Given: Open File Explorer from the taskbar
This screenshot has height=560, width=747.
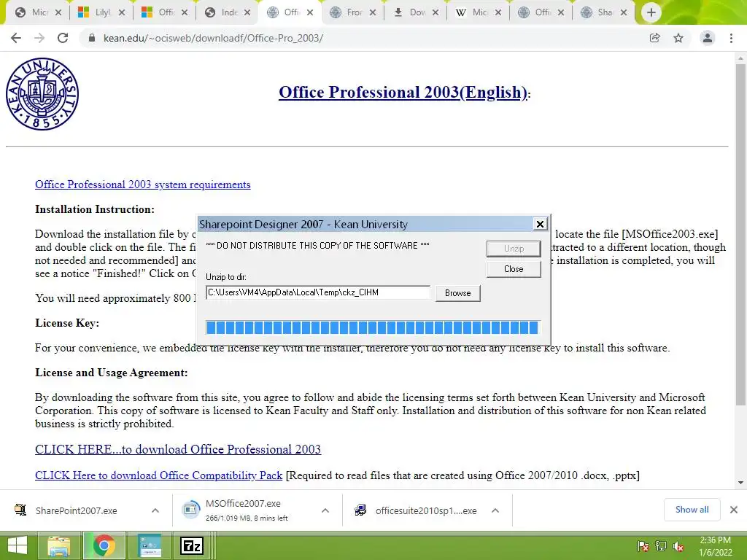Looking at the screenshot, I should (58, 545).
